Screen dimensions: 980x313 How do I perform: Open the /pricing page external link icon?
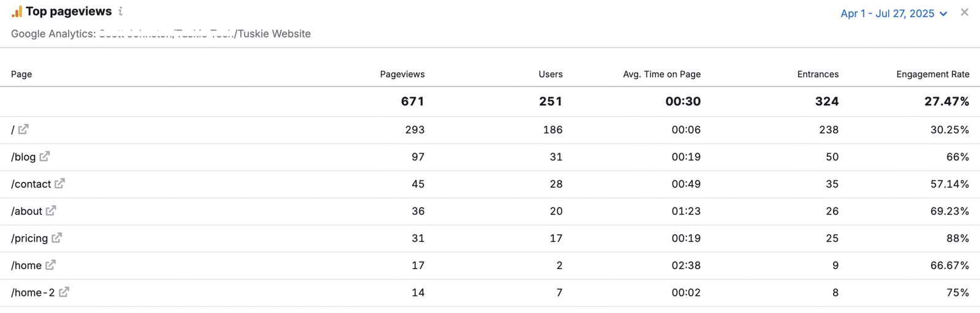click(x=56, y=238)
